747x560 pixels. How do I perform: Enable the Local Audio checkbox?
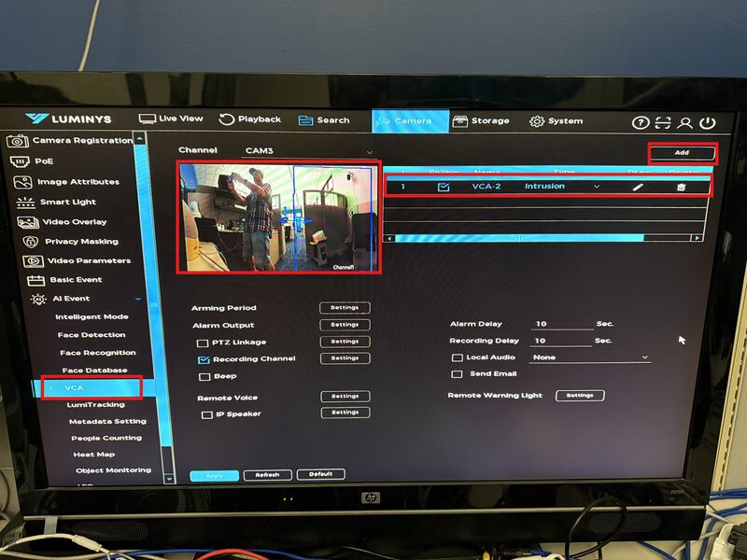click(458, 357)
